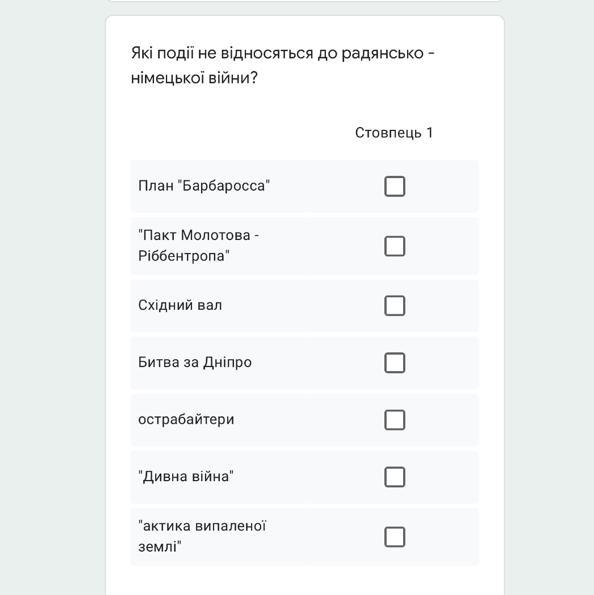This screenshot has height=595, width=594.
Task: Click the Битва за Дніпро label
Action: [x=195, y=362]
